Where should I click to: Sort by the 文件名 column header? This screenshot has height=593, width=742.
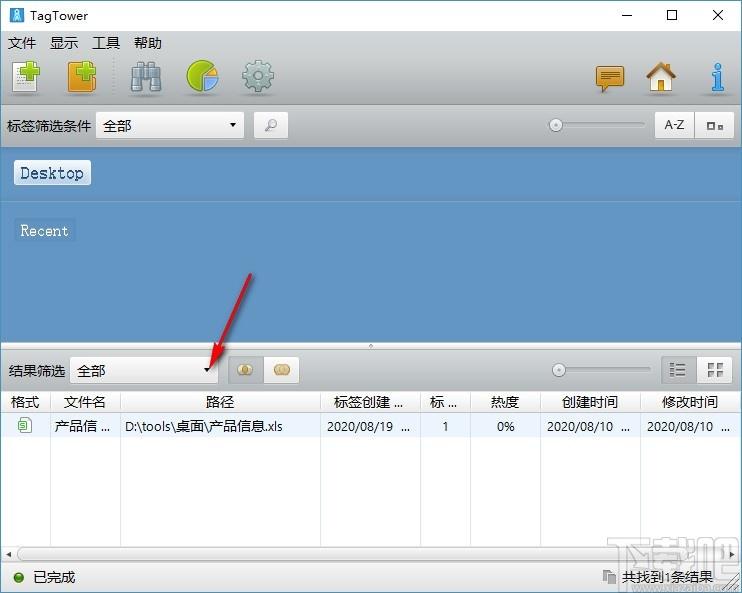tap(85, 402)
